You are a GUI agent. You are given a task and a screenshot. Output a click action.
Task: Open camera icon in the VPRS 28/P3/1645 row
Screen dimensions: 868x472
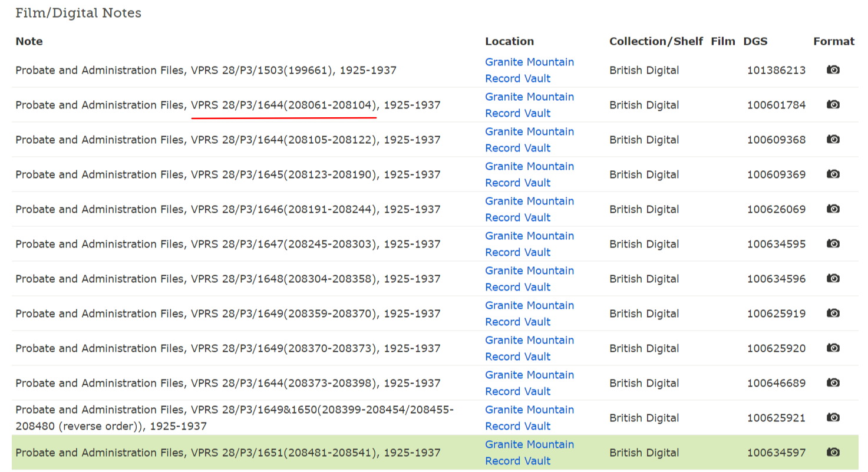833,174
